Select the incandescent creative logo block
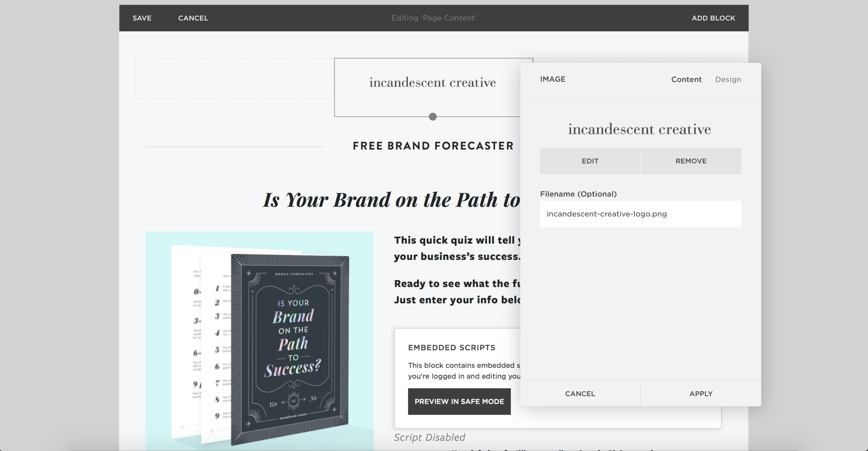Image resolution: width=868 pixels, height=451 pixels. (x=432, y=83)
